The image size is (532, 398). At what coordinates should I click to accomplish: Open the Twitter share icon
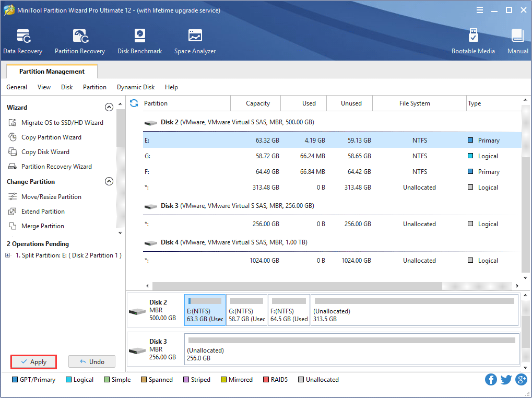pos(506,379)
